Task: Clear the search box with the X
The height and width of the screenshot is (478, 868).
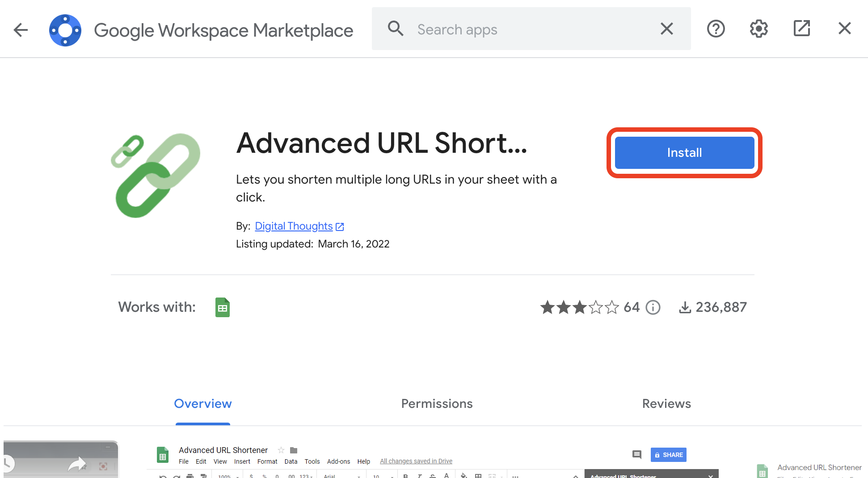Action: (x=666, y=29)
